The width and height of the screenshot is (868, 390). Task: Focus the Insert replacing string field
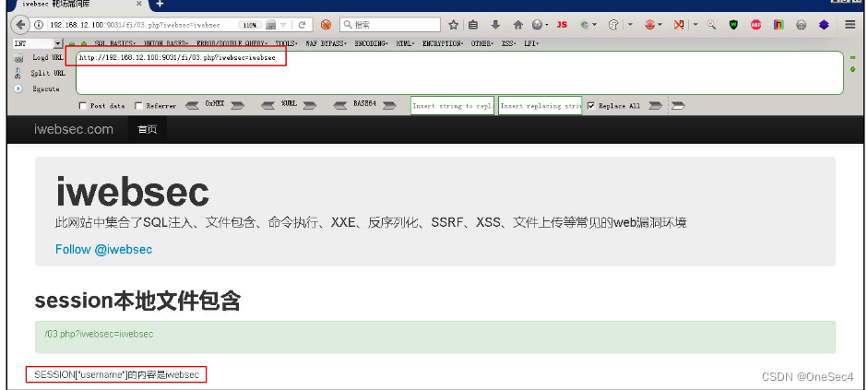[x=541, y=106]
